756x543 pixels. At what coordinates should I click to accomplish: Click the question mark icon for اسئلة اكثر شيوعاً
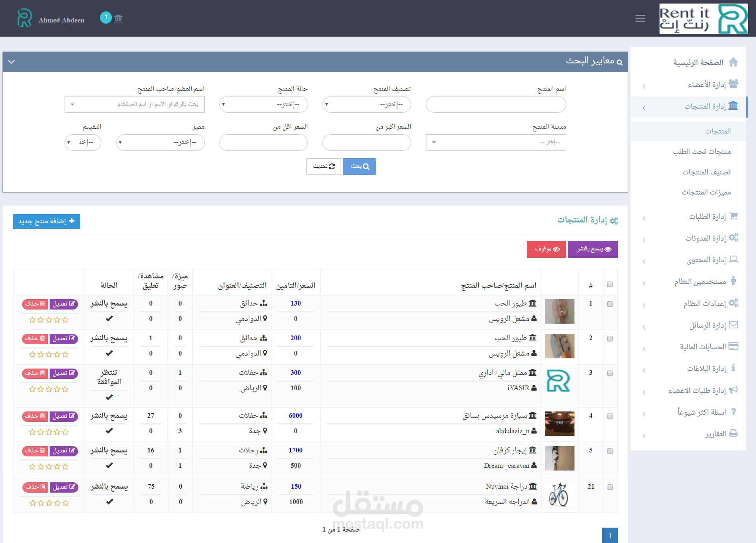pos(733,411)
